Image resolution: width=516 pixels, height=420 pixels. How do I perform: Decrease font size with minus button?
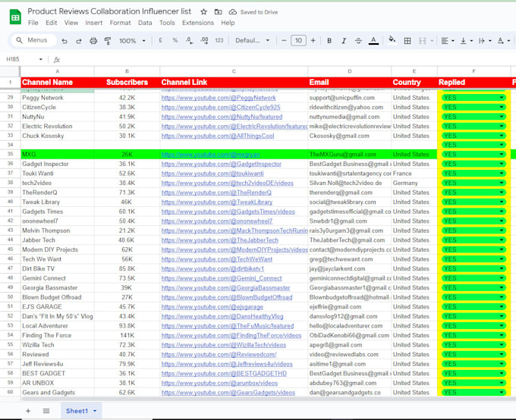tap(284, 40)
